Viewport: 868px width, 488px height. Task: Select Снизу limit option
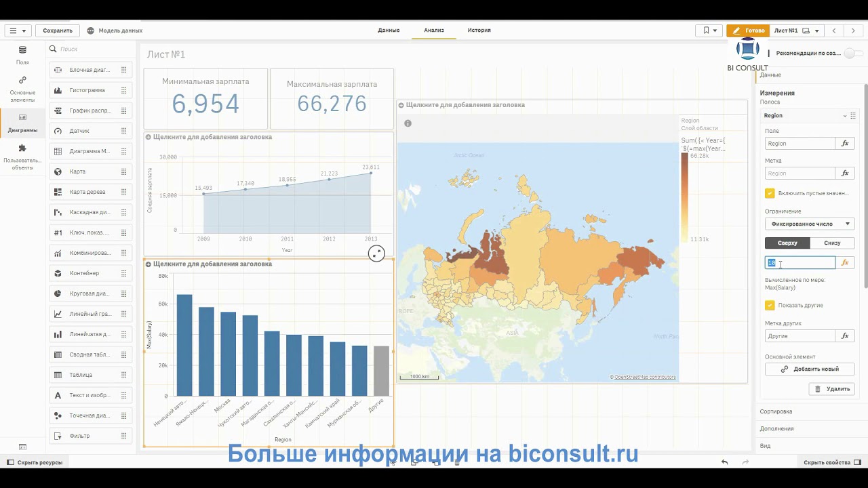832,243
